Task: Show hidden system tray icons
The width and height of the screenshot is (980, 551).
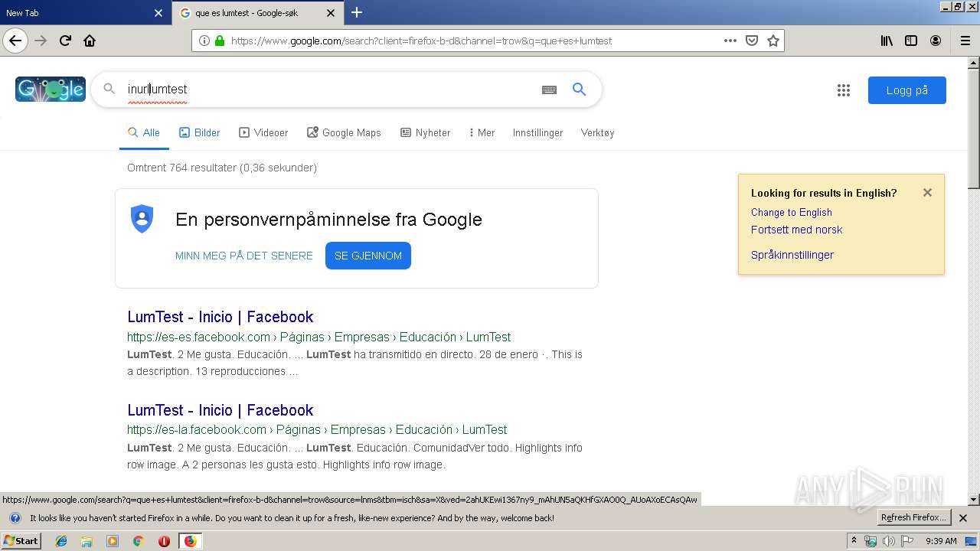Action: coord(854,541)
